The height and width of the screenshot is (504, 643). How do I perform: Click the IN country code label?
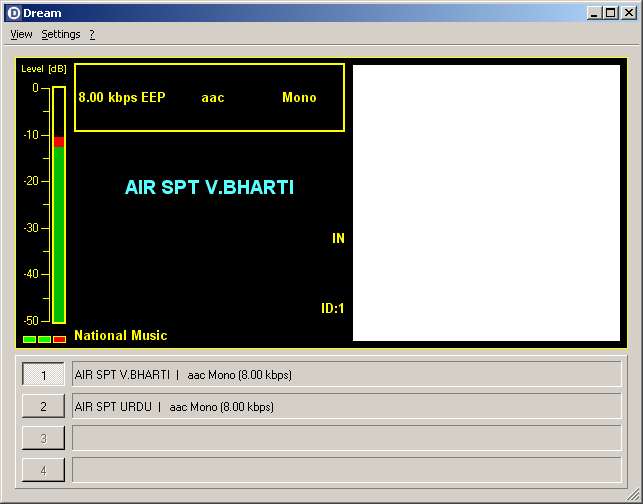(338, 238)
